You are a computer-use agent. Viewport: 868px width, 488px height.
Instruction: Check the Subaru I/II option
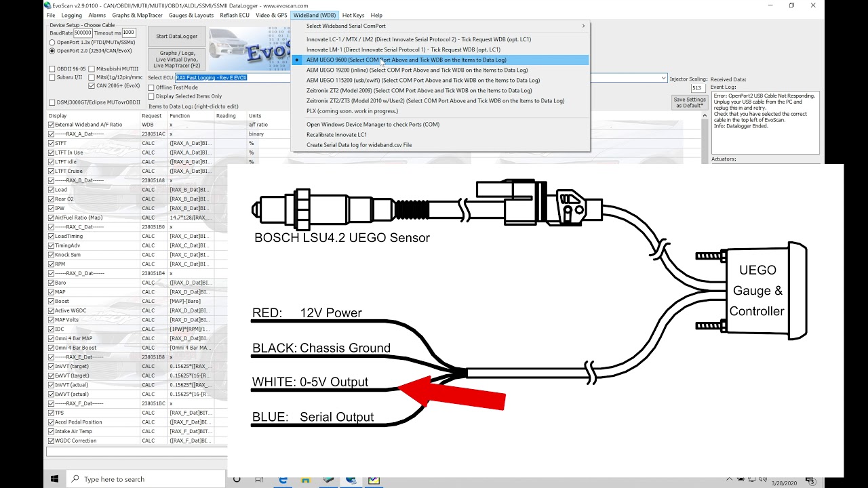tap(52, 77)
